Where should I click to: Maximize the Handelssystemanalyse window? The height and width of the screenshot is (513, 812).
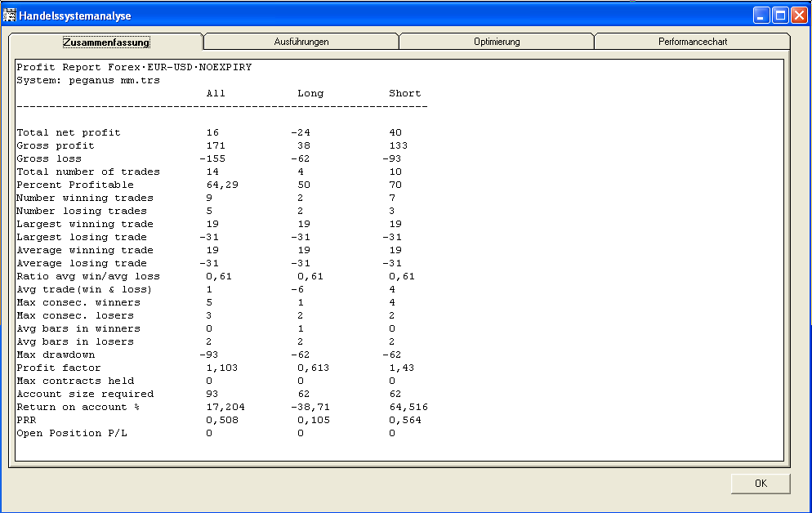pyautogui.click(x=780, y=16)
